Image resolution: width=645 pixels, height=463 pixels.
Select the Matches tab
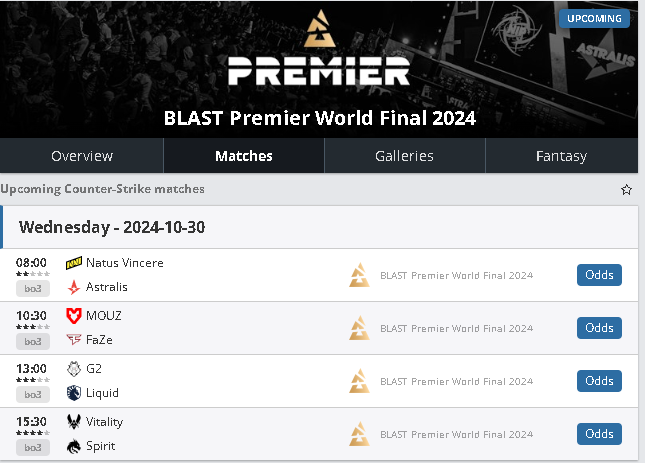tap(244, 156)
